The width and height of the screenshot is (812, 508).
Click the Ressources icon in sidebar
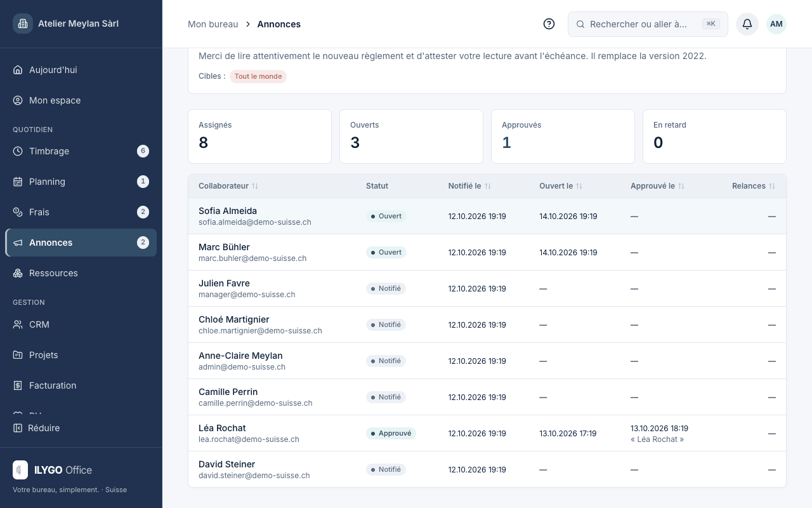[18, 273]
